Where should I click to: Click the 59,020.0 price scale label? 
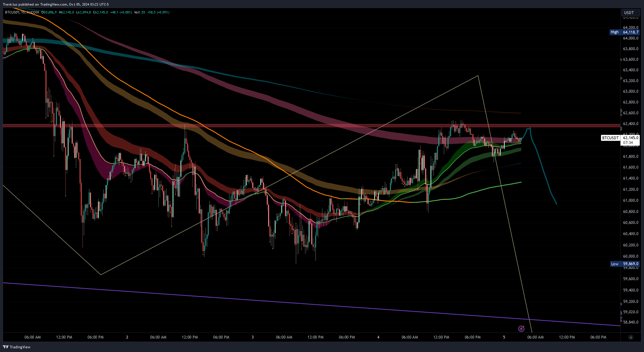[631, 312]
